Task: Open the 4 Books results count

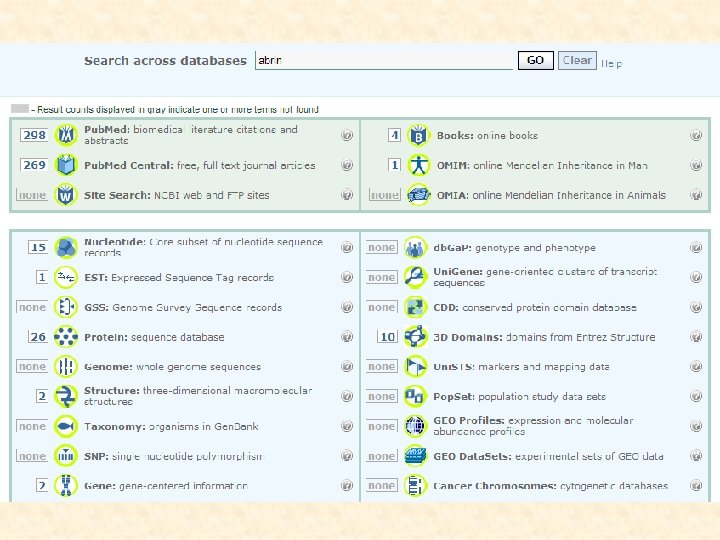Action: click(x=394, y=135)
